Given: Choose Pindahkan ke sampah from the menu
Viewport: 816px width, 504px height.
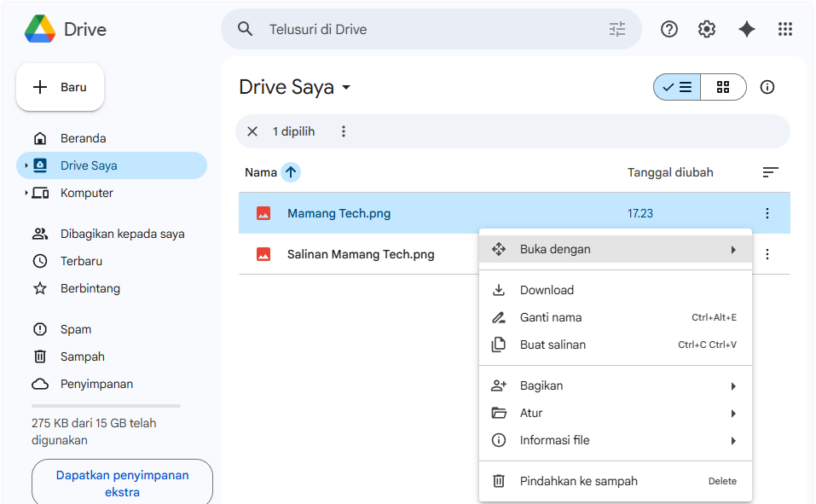Looking at the screenshot, I should point(615,481).
